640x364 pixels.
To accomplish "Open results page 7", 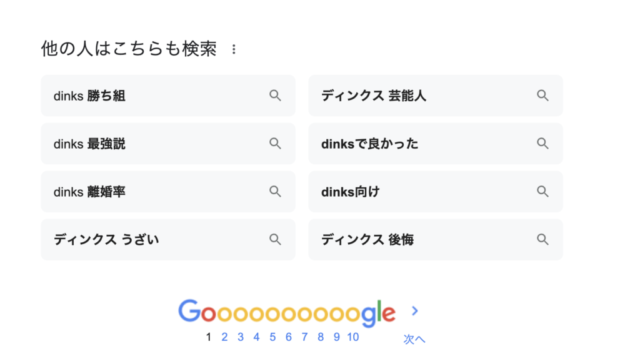I will click(304, 337).
